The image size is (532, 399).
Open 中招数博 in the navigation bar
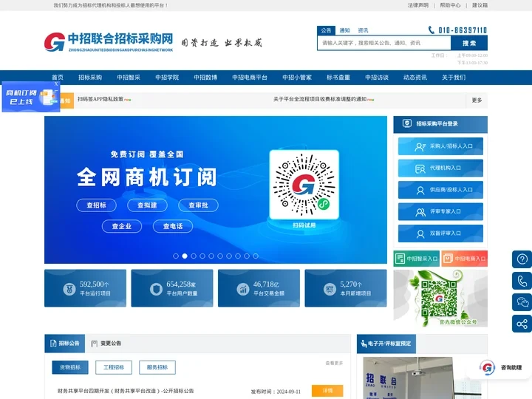pyautogui.click(x=205, y=78)
